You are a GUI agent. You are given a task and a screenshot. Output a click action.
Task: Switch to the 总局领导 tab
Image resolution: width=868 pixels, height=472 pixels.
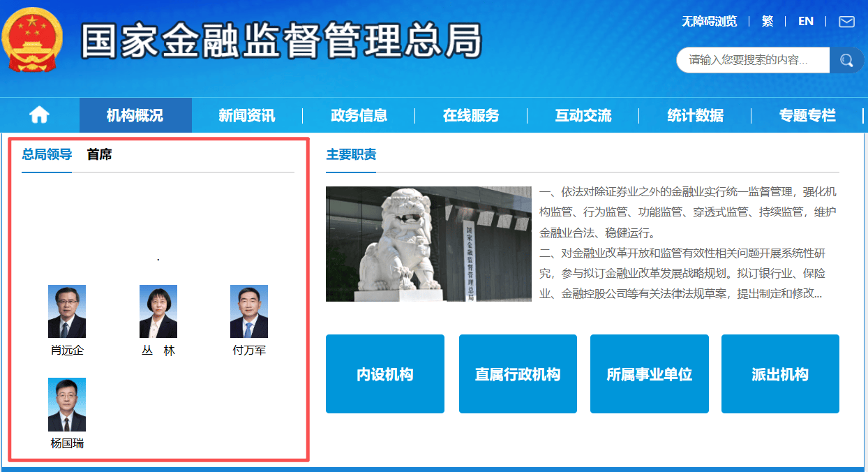(47, 154)
